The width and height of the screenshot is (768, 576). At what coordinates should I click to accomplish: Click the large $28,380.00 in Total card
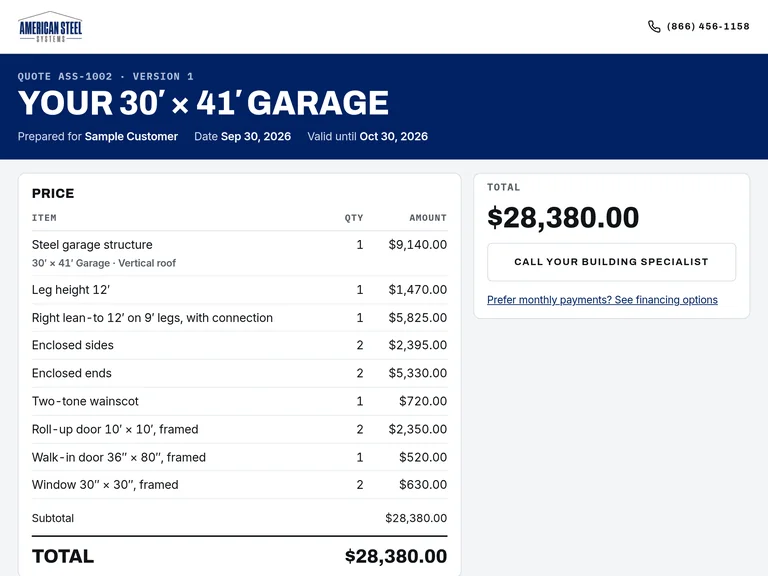(563, 217)
